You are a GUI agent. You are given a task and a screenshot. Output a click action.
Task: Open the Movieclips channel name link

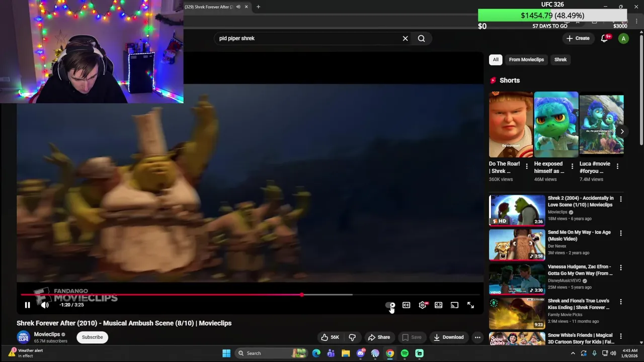point(47,334)
